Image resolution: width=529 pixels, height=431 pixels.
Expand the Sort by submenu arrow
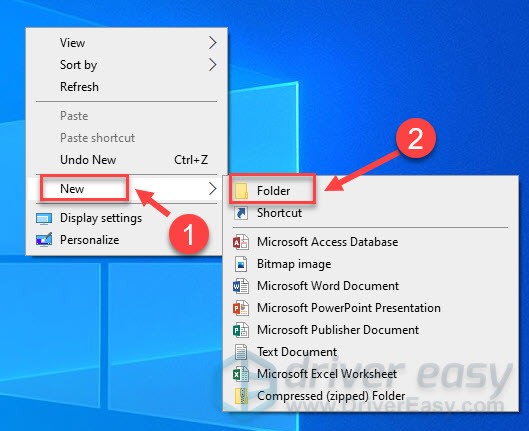[212, 65]
